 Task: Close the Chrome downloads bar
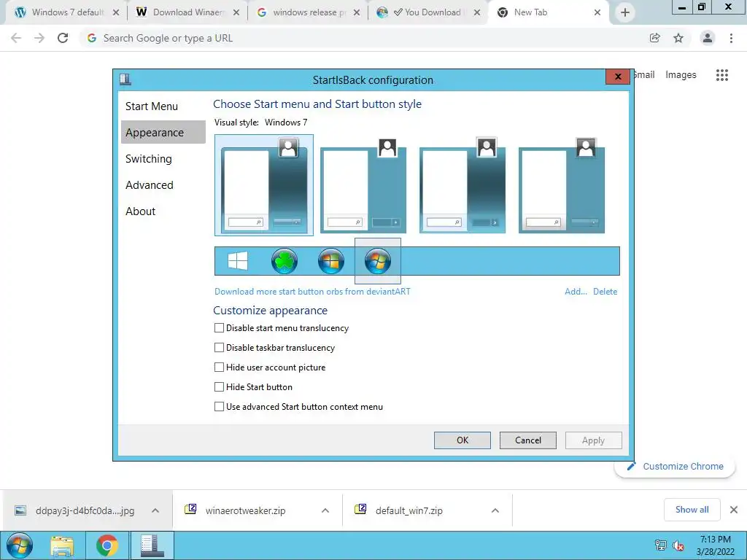click(734, 510)
